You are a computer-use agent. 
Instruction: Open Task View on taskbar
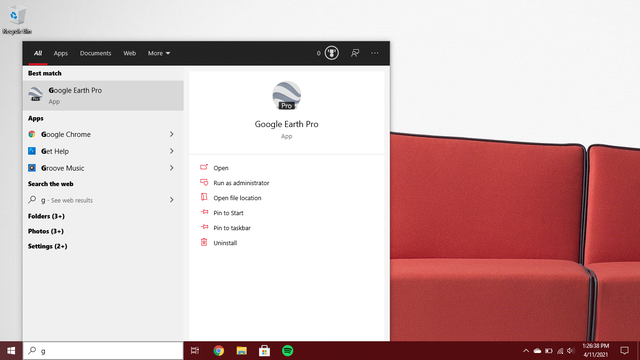[x=195, y=351]
